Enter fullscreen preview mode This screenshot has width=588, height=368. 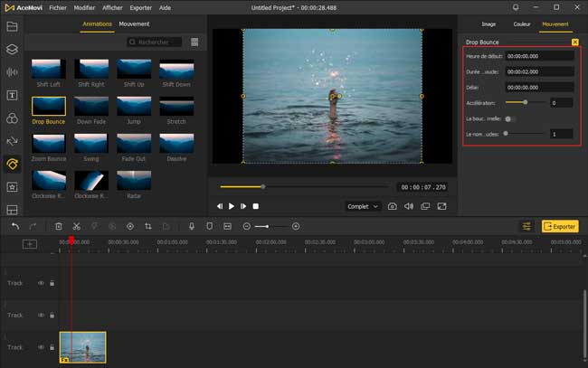(441, 206)
